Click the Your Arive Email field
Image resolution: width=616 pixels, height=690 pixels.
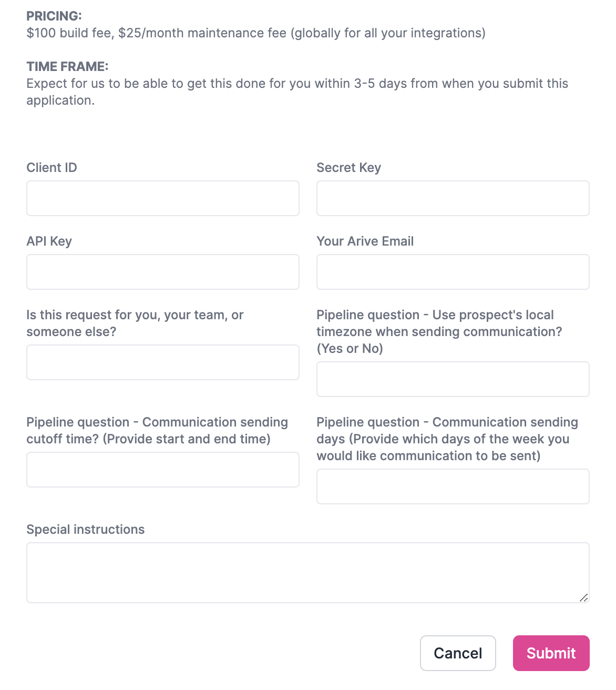[453, 272]
